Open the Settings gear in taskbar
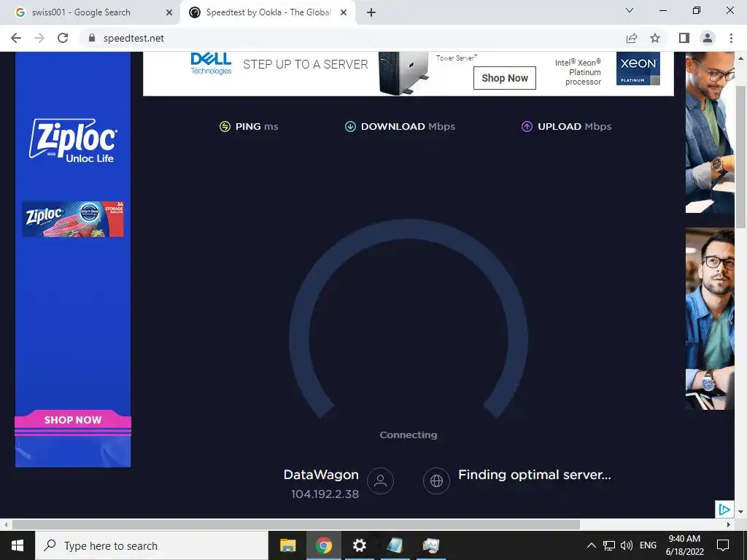 (359, 545)
